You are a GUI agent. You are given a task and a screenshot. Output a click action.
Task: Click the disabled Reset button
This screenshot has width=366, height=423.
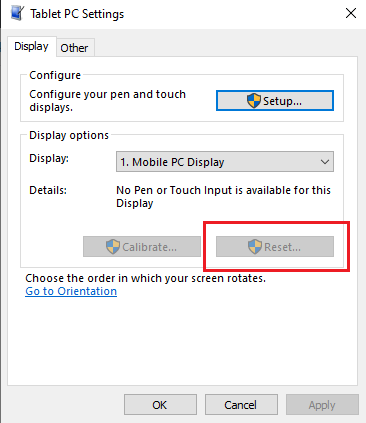click(x=275, y=247)
